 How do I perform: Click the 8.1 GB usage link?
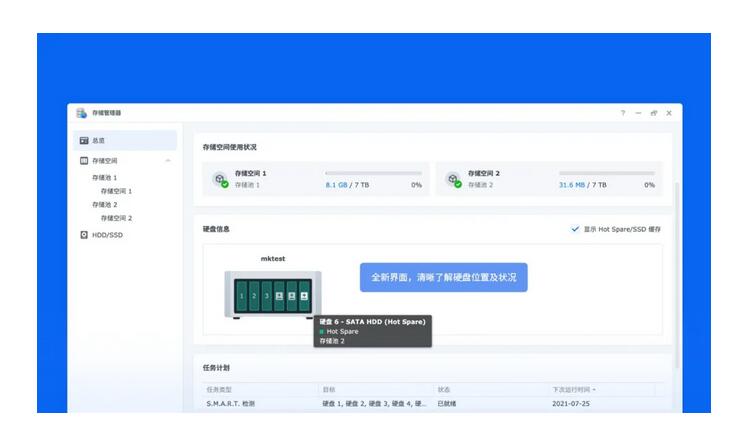pyautogui.click(x=337, y=185)
